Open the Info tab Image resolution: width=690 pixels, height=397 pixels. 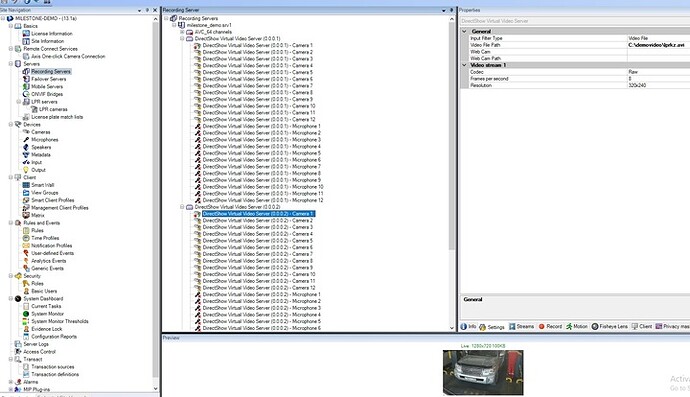[468, 327]
